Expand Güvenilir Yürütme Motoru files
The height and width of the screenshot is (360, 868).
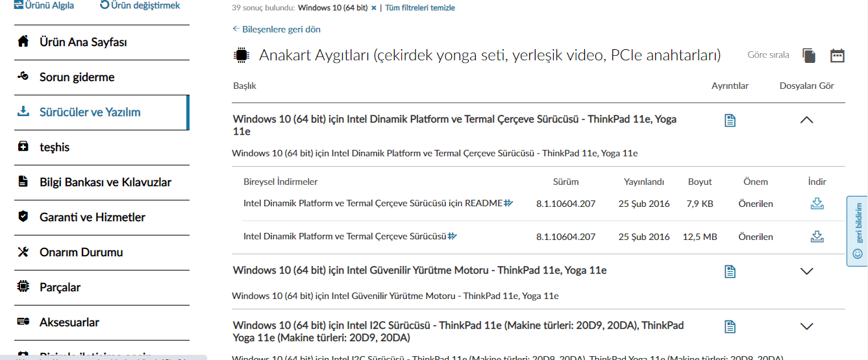pos(807,272)
